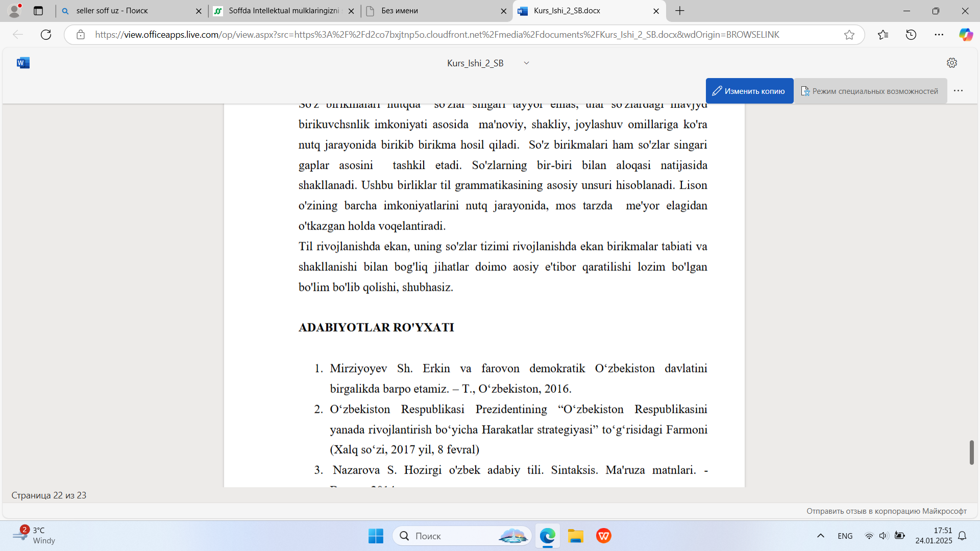
Task: Open Word Online settings via the gear icon
Action: (952, 63)
